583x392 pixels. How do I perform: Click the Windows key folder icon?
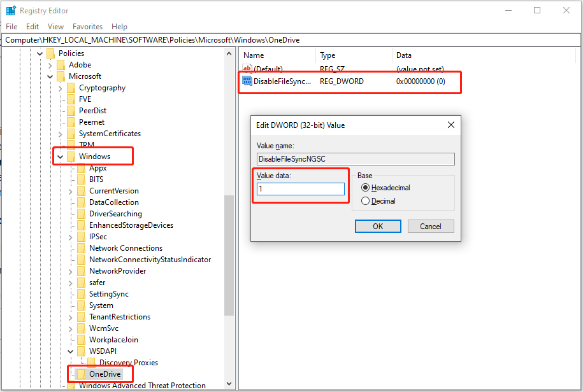coord(71,156)
